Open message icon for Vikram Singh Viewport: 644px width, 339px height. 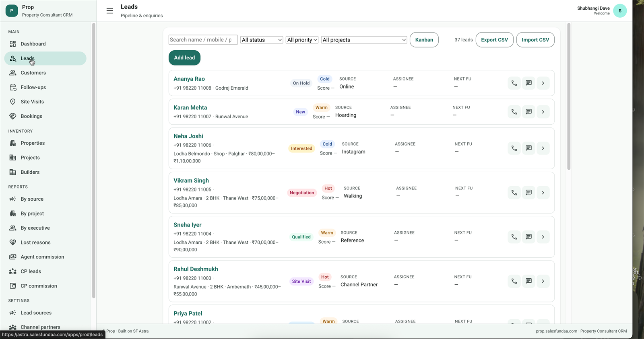pos(528,193)
